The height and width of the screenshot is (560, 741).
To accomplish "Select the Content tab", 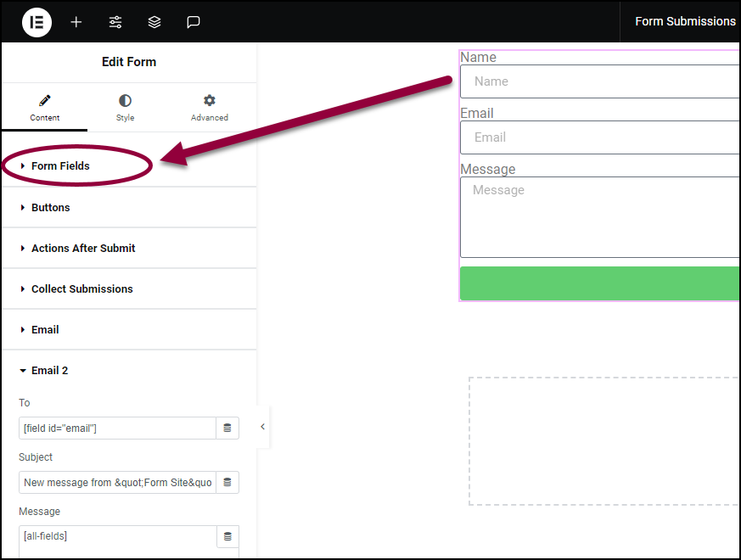I will point(45,108).
